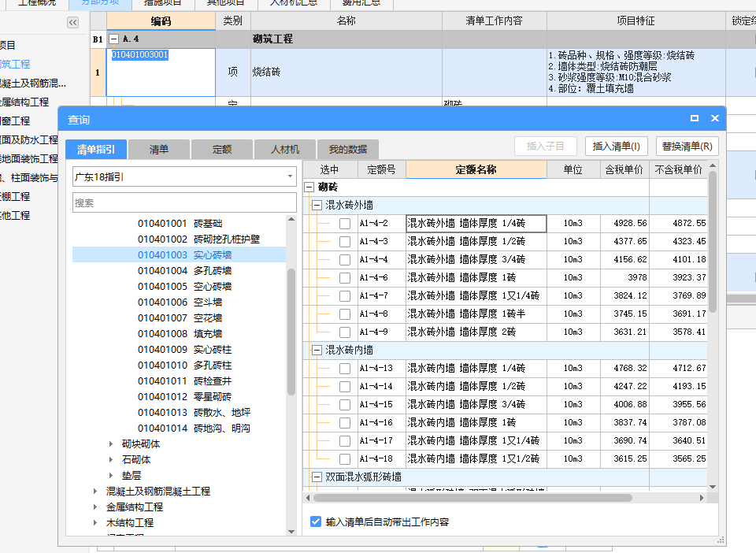The width and height of the screenshot is (756, 553).
Task: Collapse the 混水砖内墙 group
Action: click(317, 351)
